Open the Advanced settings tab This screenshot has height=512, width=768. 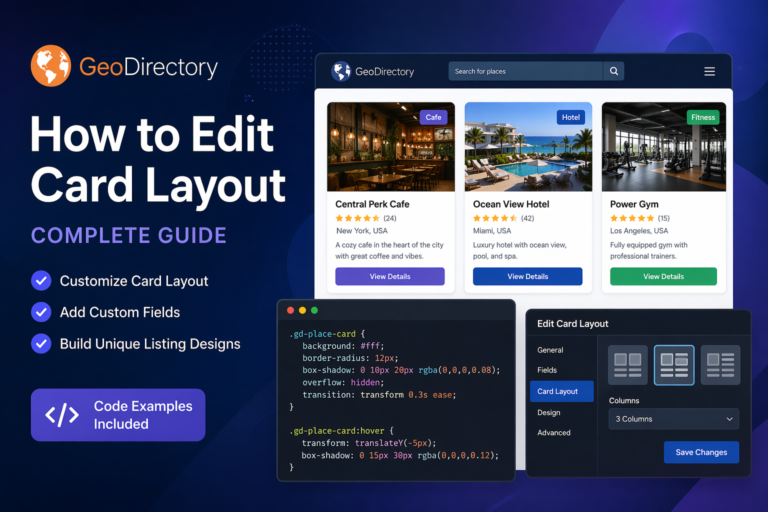[x=553, y=433]
